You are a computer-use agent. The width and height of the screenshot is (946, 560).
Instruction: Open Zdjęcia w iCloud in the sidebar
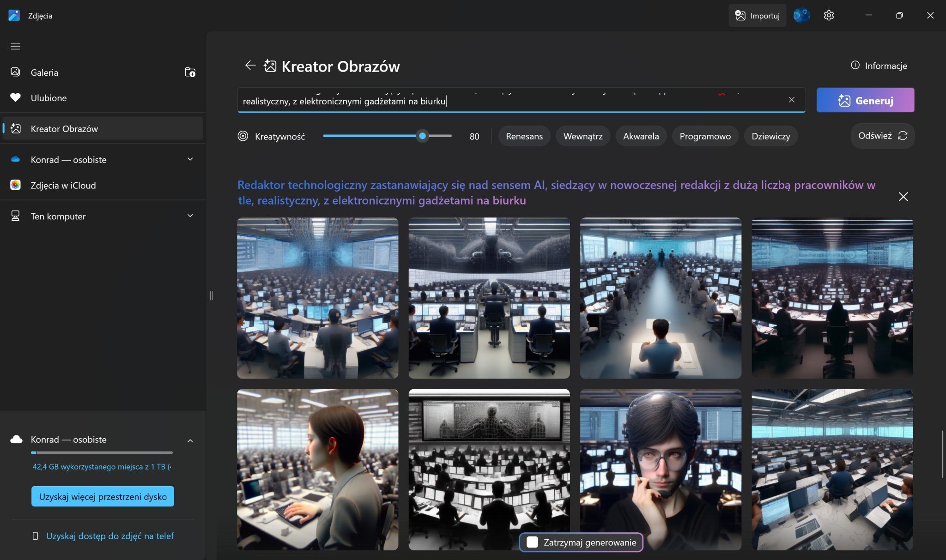63,185
